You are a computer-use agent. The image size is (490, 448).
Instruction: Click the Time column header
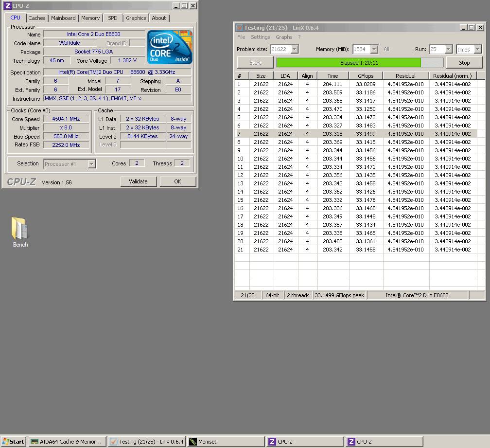coord(333,76)
